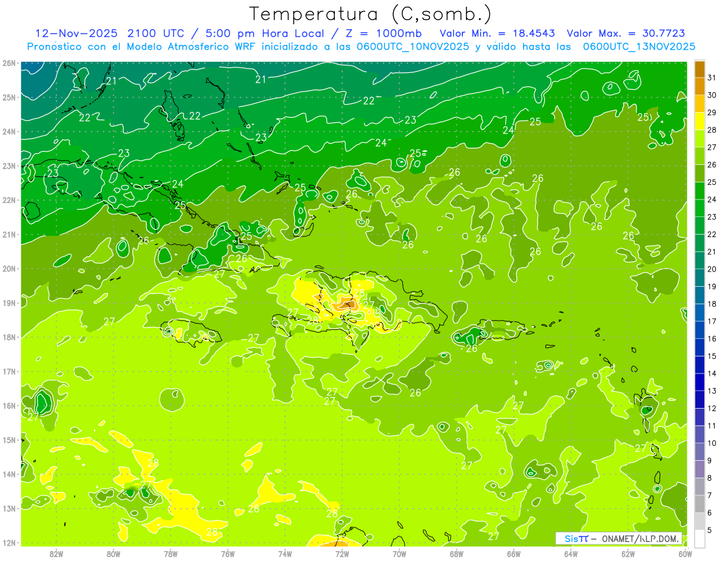Click the "26N" latitude axis label

[8, 63]
